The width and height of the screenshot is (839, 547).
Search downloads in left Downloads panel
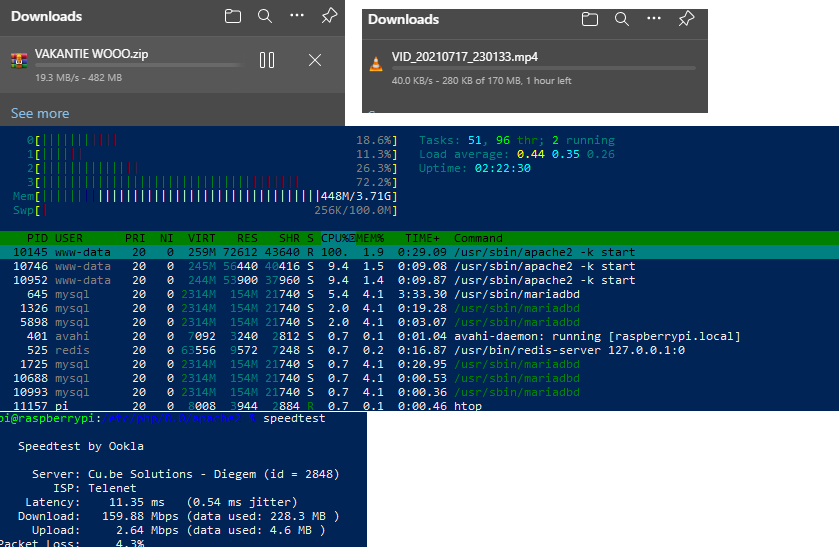[265, 16]
